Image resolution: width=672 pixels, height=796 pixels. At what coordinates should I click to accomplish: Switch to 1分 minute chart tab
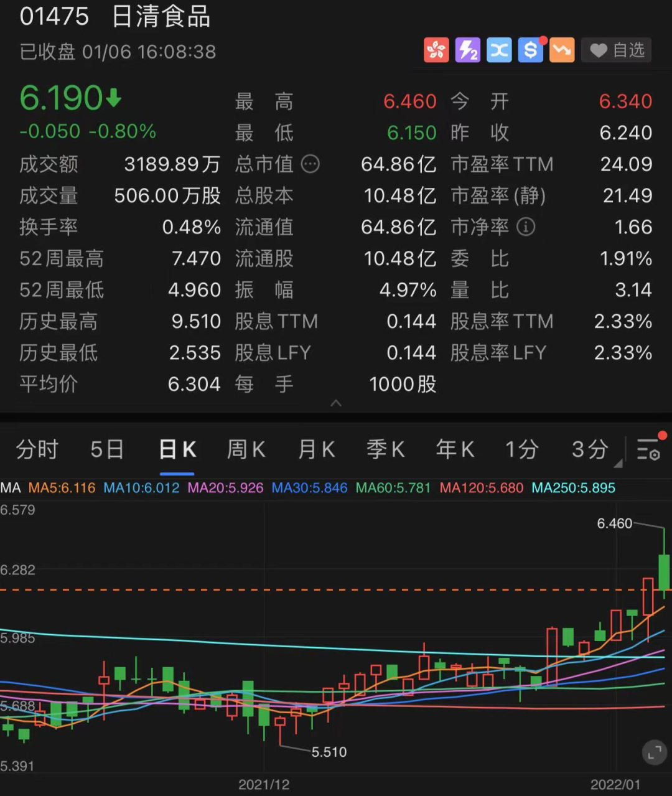[x=522, y=449]
